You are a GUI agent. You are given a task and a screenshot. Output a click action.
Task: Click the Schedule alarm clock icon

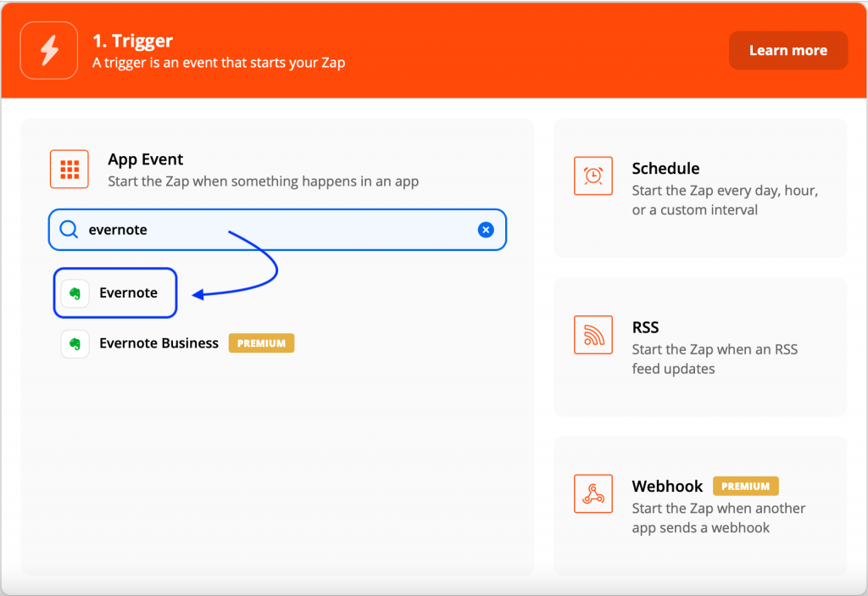[x=593, y=176]
